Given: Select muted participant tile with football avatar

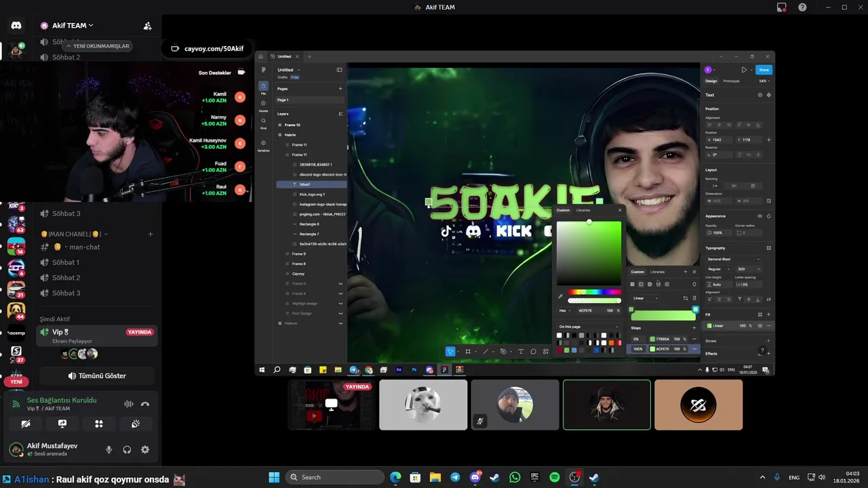Looking at the screenshot, I should click(515, 405).
